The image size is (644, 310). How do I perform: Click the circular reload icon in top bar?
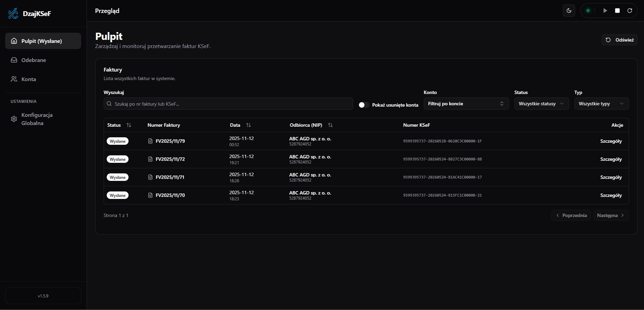coord(630,11)
